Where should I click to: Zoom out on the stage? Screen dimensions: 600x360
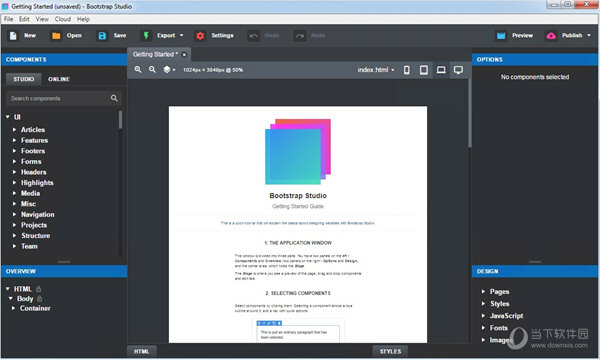point(152,70)
